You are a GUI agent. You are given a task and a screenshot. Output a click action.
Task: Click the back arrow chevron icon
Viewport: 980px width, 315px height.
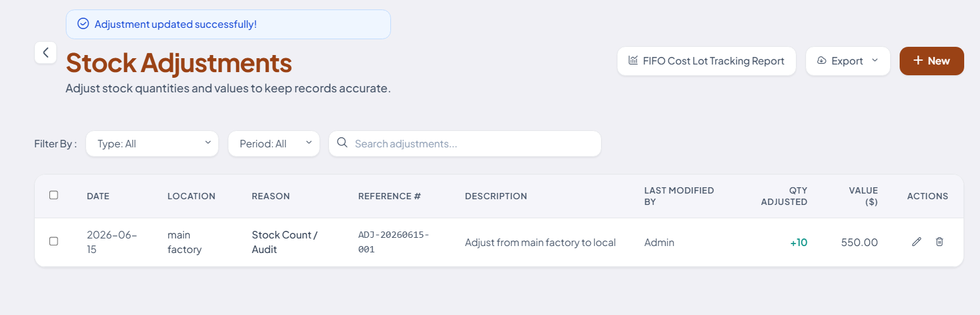46,52
